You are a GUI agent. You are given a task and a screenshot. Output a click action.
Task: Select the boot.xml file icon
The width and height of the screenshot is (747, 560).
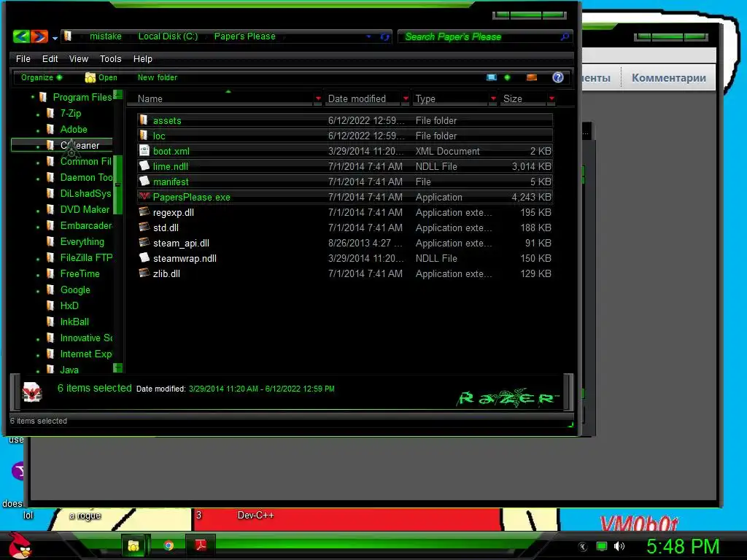click(144, 150)
